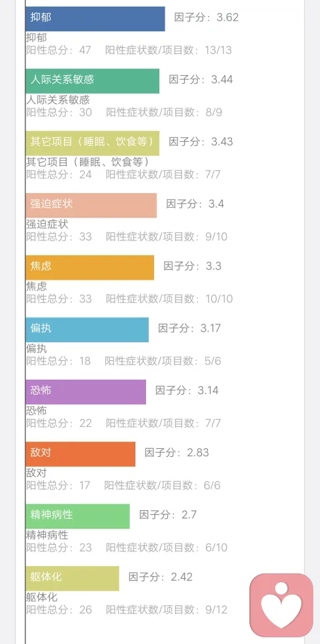The height and width of the screenshot is (644, 320).
Task: Click 阳性总分：47 under 抑郁
Action: point(59,50)
